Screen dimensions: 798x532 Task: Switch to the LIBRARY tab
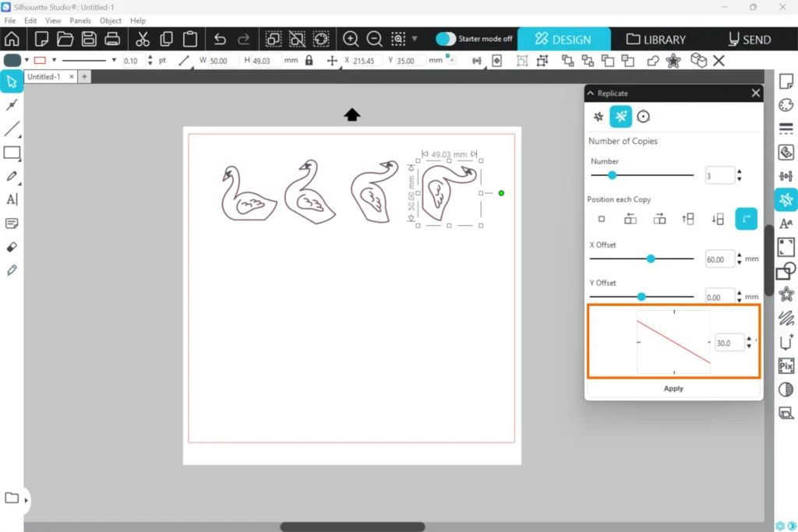(x=656, y=39)
